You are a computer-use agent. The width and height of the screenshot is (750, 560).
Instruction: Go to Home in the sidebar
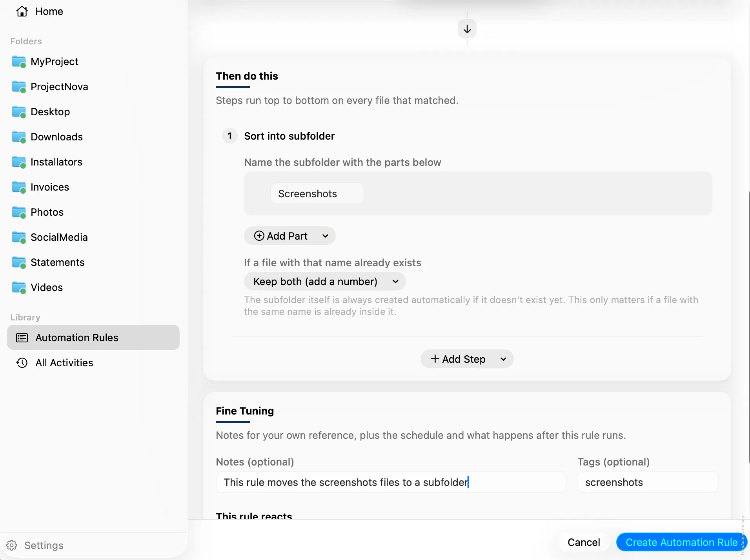[93, 11]
